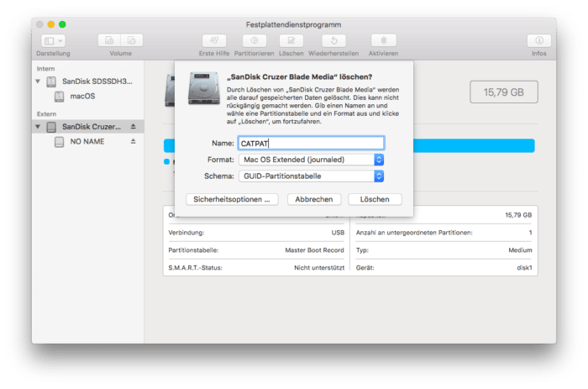This screenshot has height=389, width=588.
Task: Collapse the SanDisk SDSSDH3 internal disk tree
Action: tap(38, 81)
